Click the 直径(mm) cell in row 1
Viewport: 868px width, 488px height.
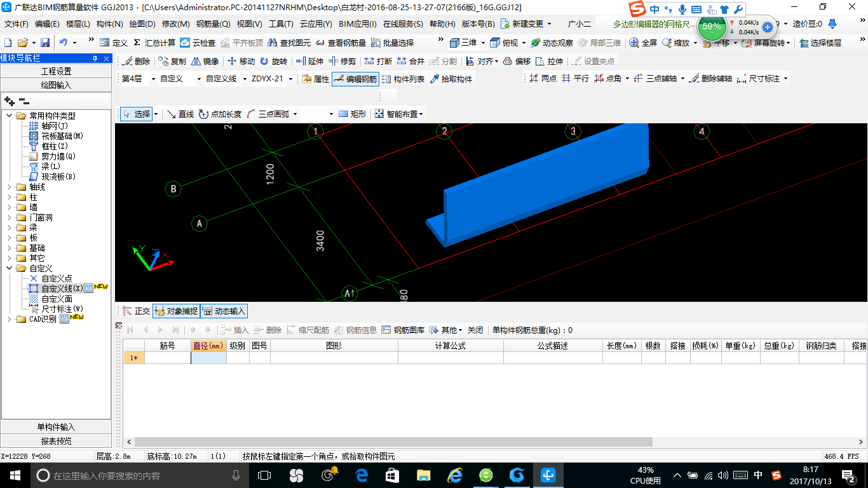(x=208, y=358)
